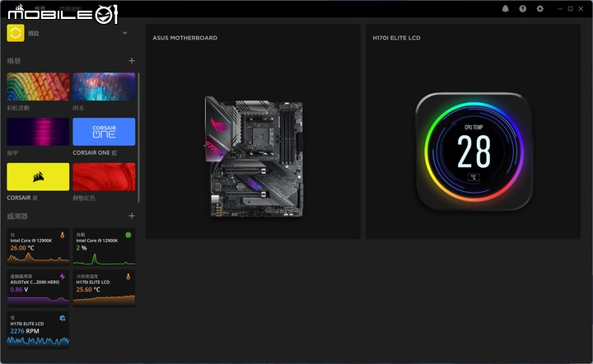593x364 pixels.
Task: Click the yellow hexagon profile icon
Action: point(16,33)
